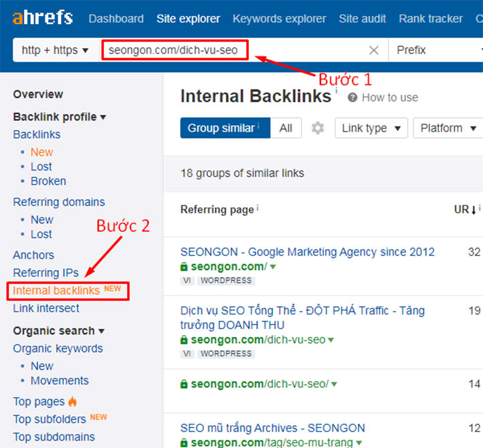Viewport: 483px width, 448px height.
Task: Click the Referring page info icon
Action: point(258,208)
